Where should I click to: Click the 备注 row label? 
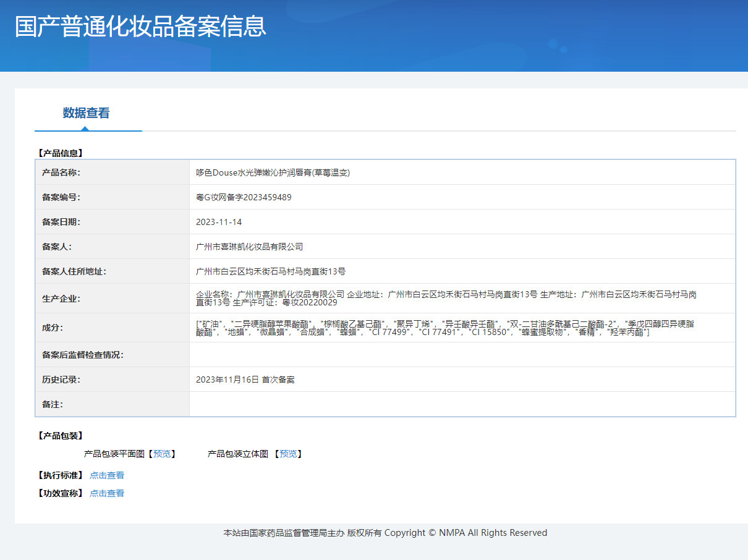52,404
